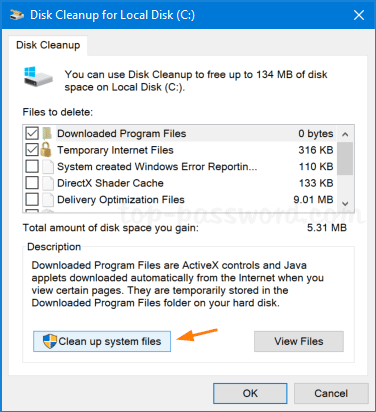Uncheck Downloaded Program Files checkbox

pyautogui.click(x=32, y=134)
